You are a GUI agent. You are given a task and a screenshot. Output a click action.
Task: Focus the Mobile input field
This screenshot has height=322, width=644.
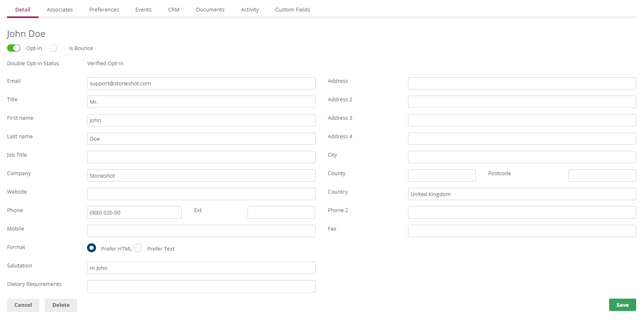pos(201,231)
